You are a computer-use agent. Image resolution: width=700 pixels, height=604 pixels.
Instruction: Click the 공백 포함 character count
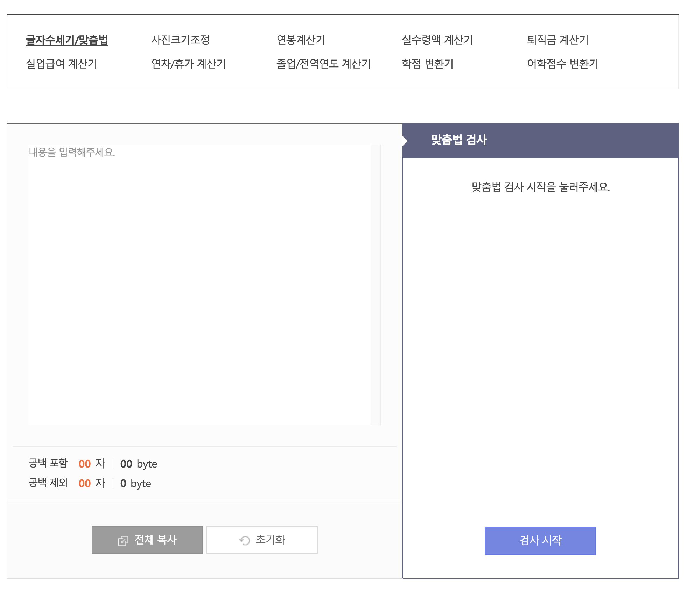tap(85, 464)
